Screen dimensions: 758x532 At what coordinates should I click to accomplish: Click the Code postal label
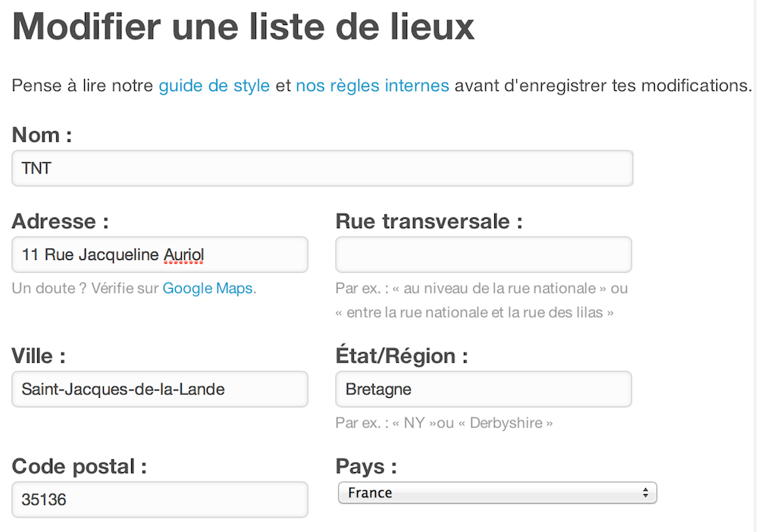pos(80,467)
